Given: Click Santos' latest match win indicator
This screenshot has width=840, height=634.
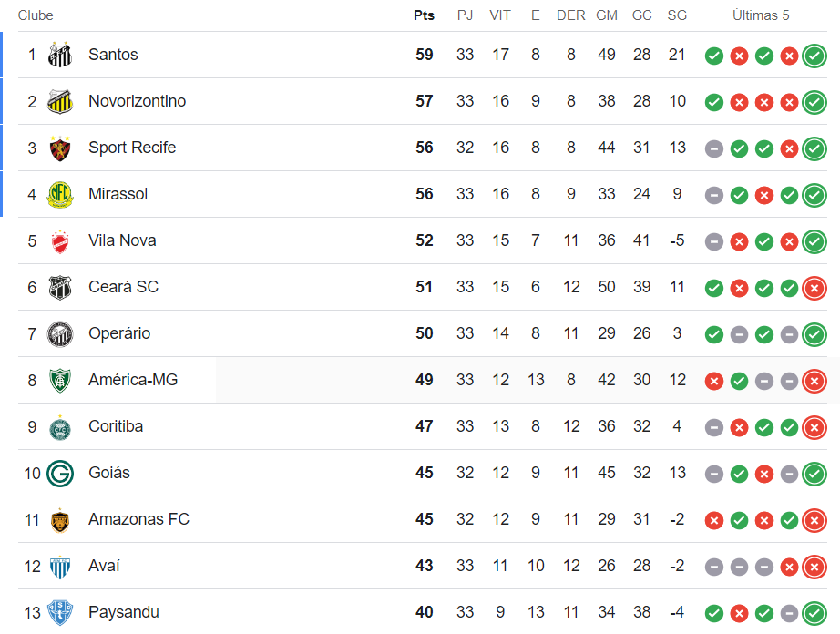Looking at the screenshot, I should (814, 56).
